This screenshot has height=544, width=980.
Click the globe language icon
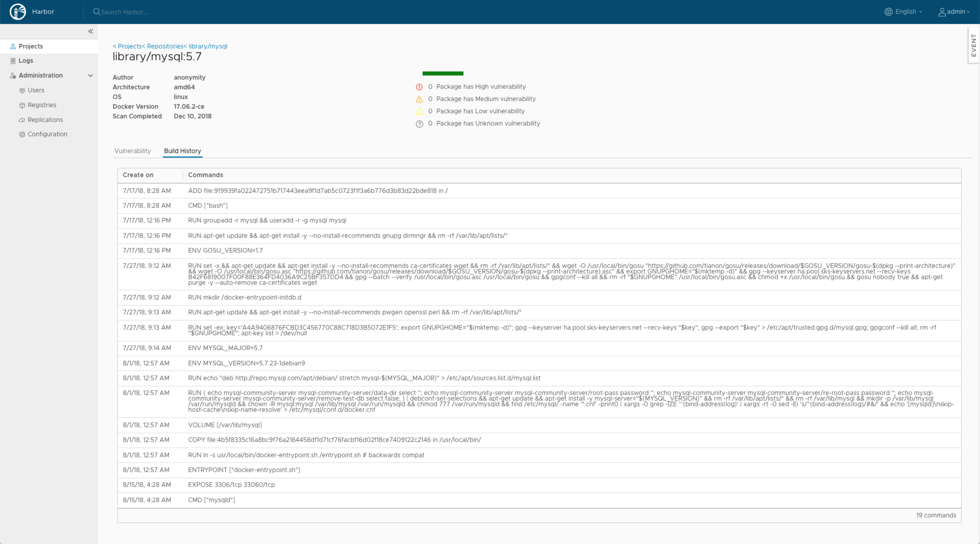click(x=888, y=12)
